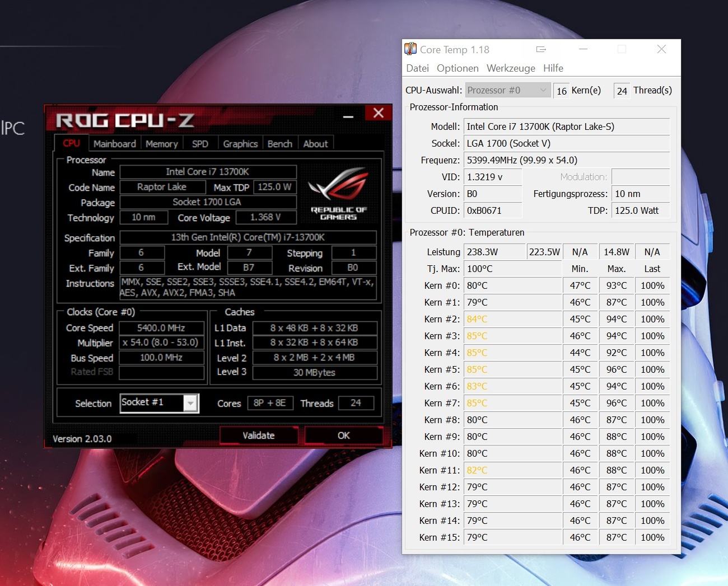Click the 223.5W power value
This screenshot has width=728, height=586.
544,252
